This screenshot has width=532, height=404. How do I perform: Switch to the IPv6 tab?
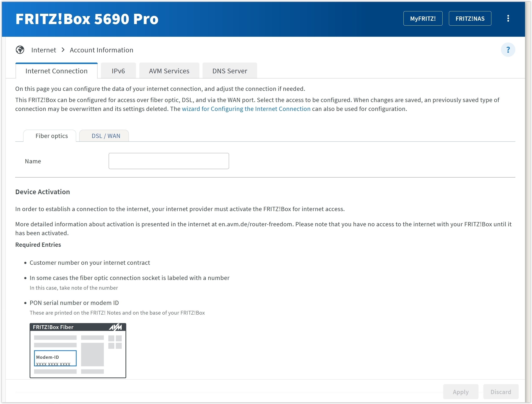(118, 71)
